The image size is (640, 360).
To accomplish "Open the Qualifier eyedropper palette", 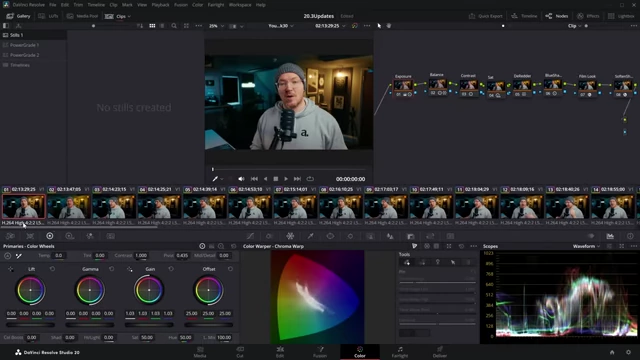I will pos(311,236).
